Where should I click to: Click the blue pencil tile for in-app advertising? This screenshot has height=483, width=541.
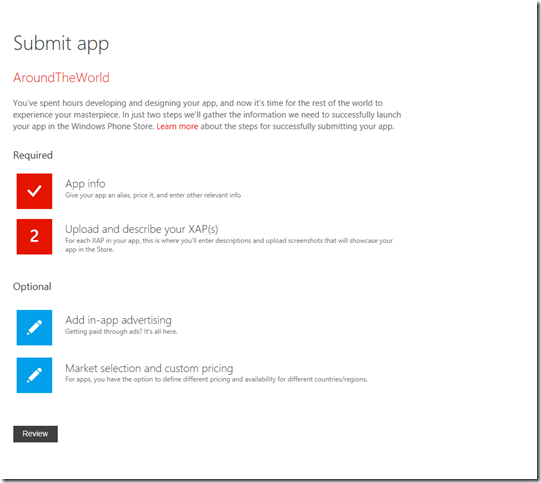click(x=35, y=327)
